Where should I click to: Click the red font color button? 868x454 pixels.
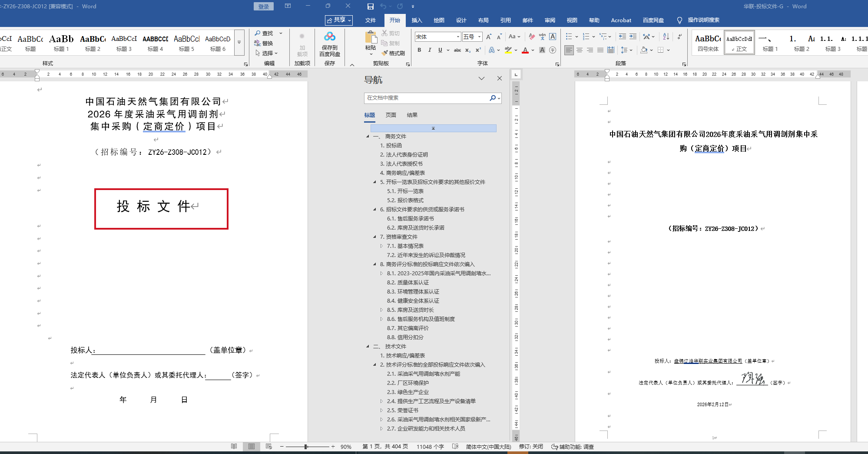525,50
